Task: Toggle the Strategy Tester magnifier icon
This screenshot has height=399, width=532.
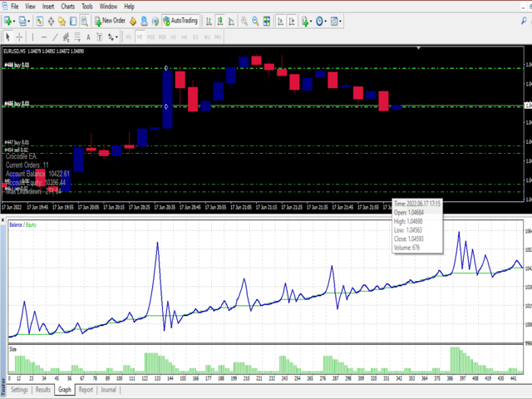Action: point(84,22)
